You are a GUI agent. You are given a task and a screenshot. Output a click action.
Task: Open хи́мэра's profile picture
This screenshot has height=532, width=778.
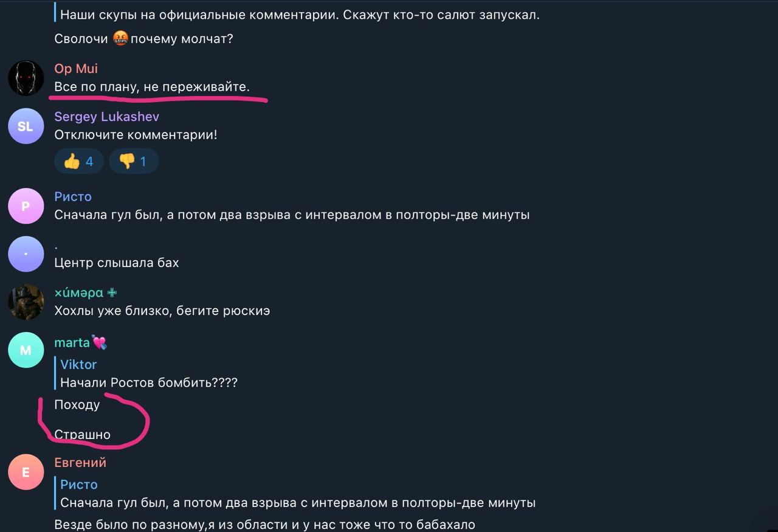click(26, 302)
